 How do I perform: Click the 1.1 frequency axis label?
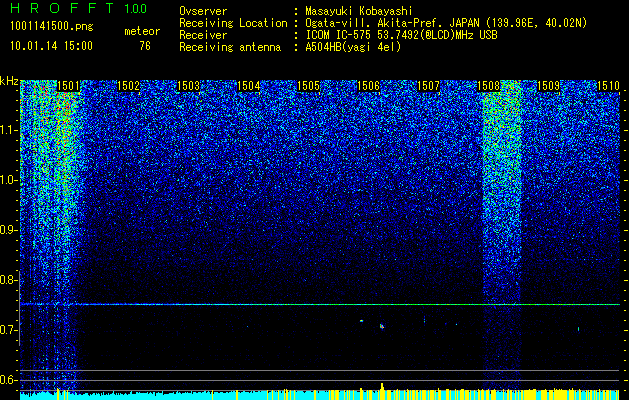(8, 130)
